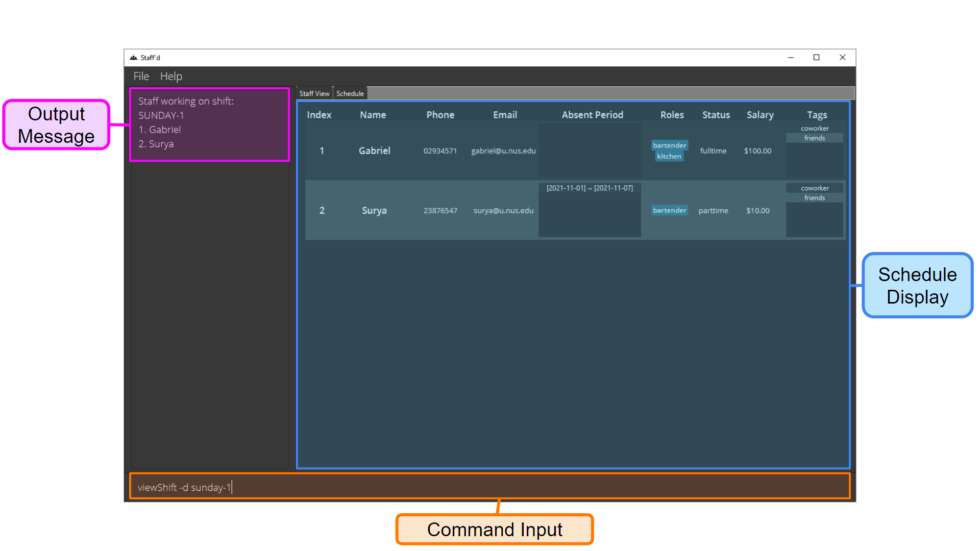The height and width of the screenshot is (551, 980).
Task: Click the Salary column header
Action: click(760, 115)
